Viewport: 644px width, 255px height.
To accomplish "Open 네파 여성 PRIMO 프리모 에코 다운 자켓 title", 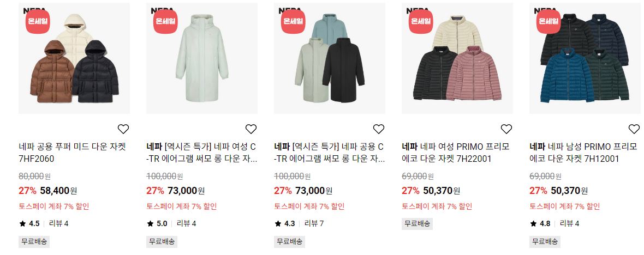I will coord(456,153).
